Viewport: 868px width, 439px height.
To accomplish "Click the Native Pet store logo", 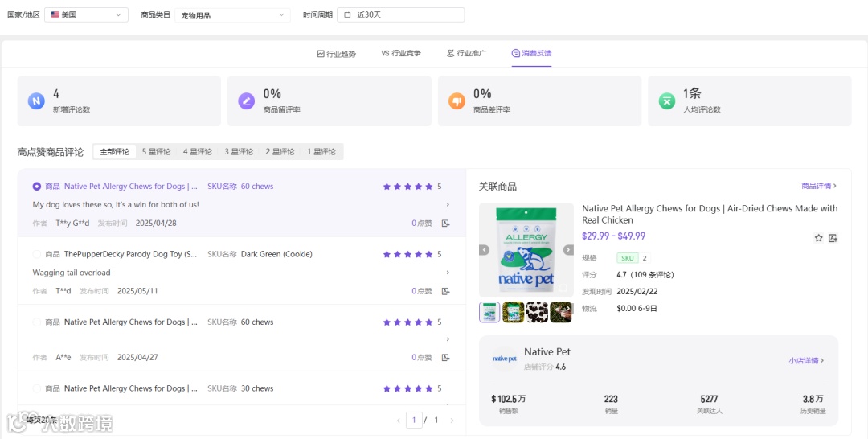I will pos(504,359).
